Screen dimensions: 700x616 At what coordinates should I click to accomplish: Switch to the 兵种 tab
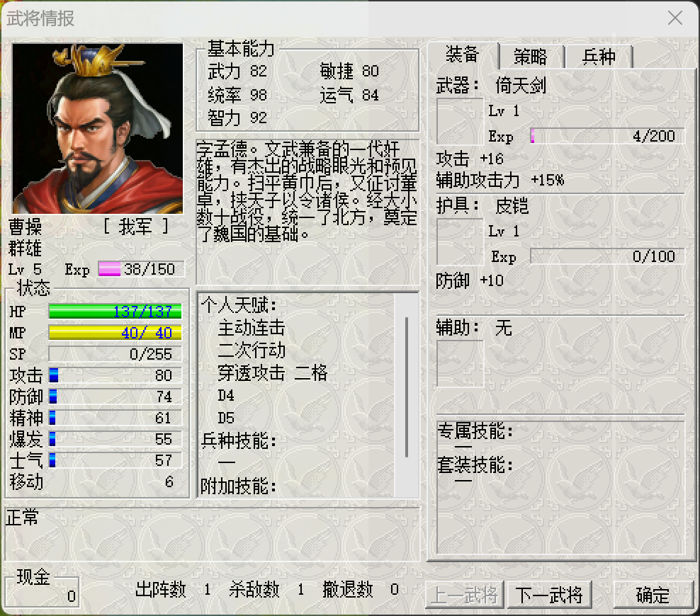click(x=599, y=57)
